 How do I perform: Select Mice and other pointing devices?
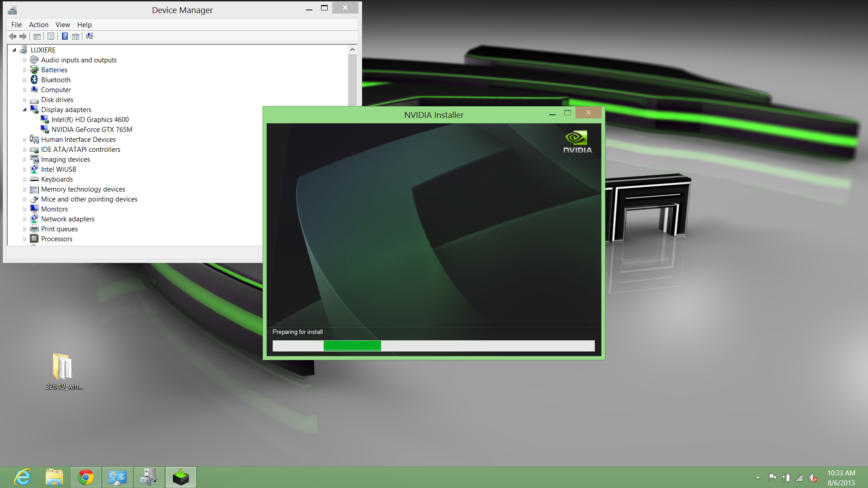click(x=89, y=199)
